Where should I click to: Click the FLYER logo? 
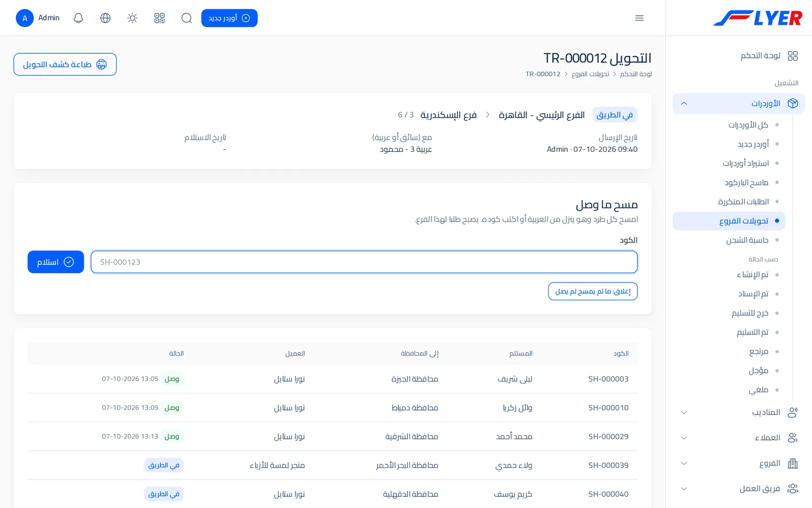point(758,18)
